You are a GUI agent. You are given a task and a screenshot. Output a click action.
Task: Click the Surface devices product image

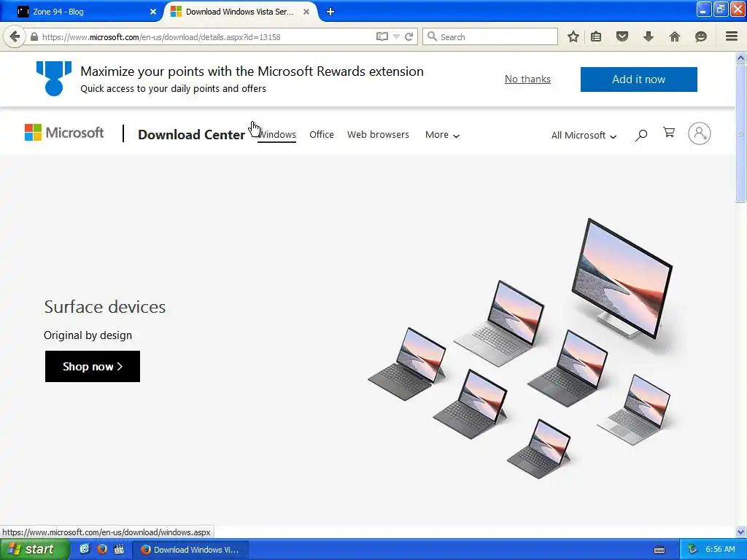pyautogui.click(x=521, y=349)
